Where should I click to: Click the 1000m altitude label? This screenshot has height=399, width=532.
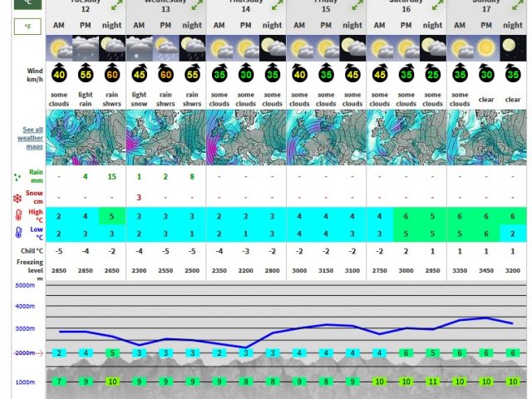pyautogui.click(x=25, y=382)
